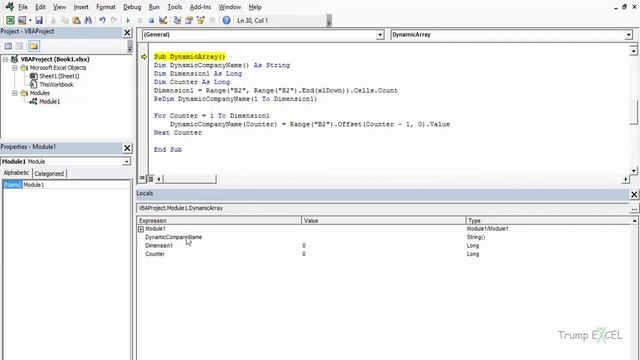Open the Format menu
Viewport: 640px width, 360px height.
click(x=106, y=7)
